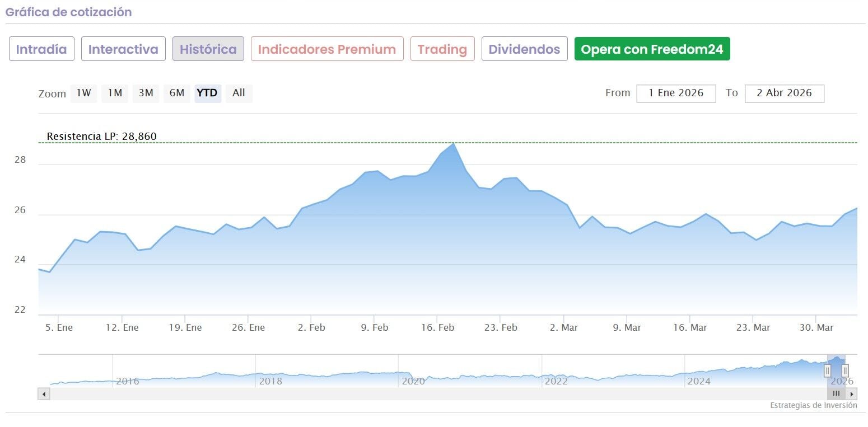The image size is (868, 427).
Task: Switch to the Intradía chart tab
Action: [41, 49]
